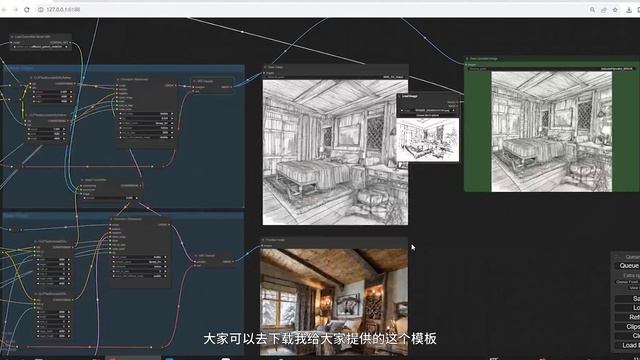Collapse the lower KSampler node via its title dot
This screenshot has height=360, width=640.
point(111,219)
